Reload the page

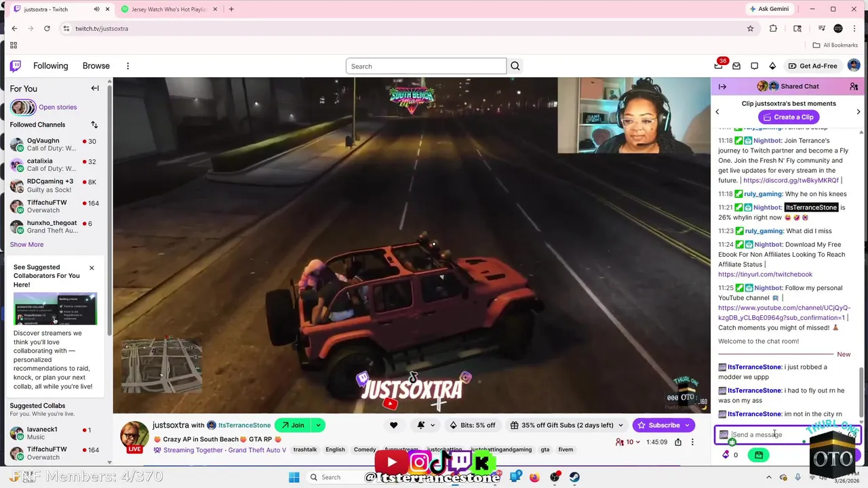[47, 28]
